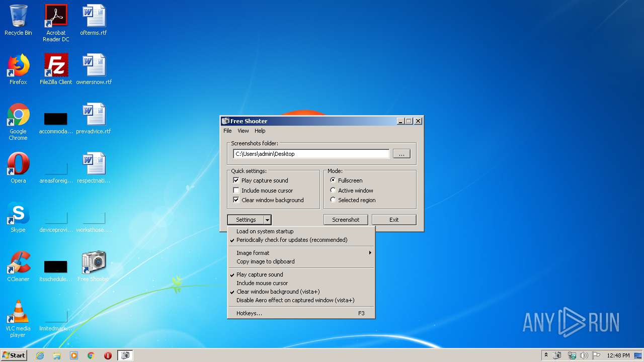Image resolution: width=644 pixels, height=362 pixels.
Task: Open Hotkeys... menu entry
Action: [301, 313]
